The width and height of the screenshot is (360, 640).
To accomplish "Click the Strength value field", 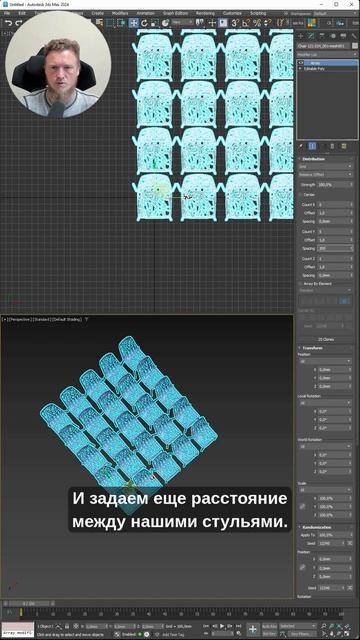I will (336, 184).
